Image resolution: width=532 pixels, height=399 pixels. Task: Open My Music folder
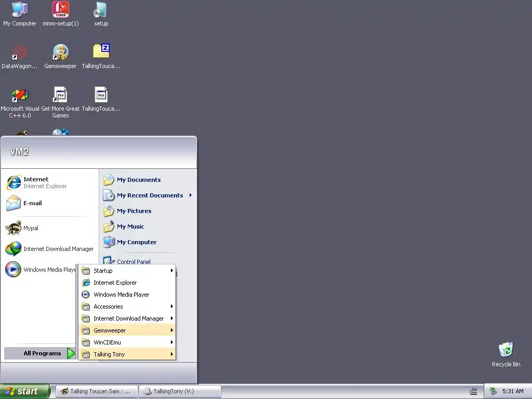[x=148, y=227]
